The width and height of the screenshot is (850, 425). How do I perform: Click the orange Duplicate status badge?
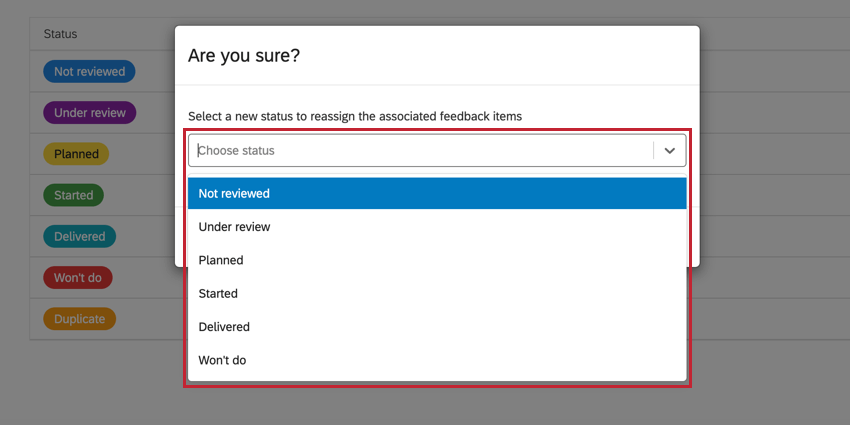(x=79, y=319)
